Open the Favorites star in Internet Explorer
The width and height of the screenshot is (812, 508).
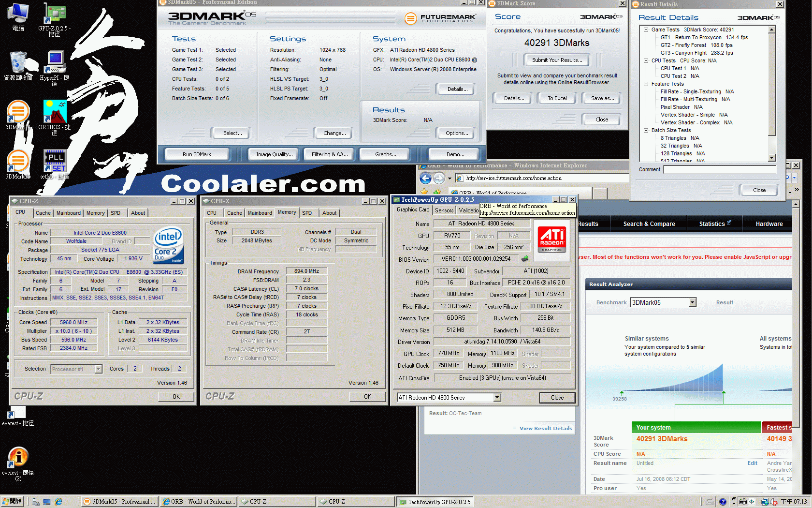tap(424, 192)
